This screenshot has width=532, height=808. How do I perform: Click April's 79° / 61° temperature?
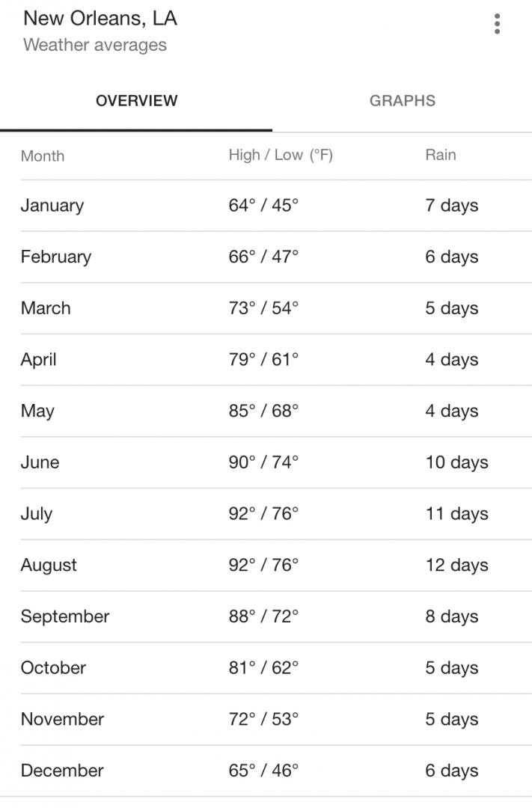click(263, 360)
